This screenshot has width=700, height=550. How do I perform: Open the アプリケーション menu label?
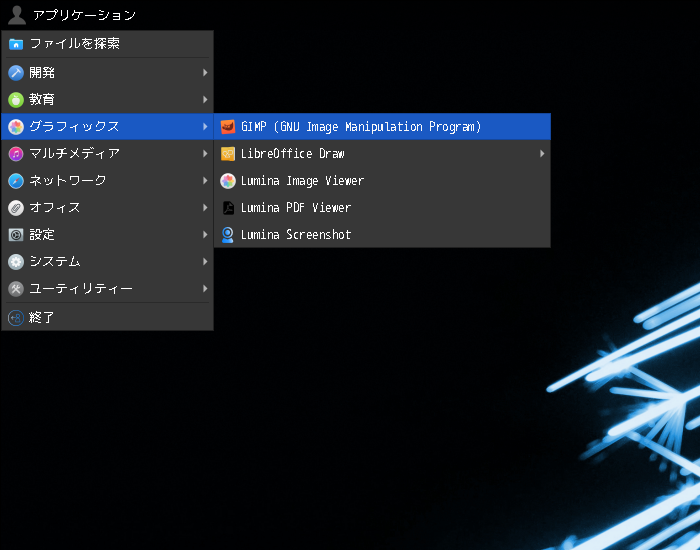pyautogui.click(x=84, y=15)
